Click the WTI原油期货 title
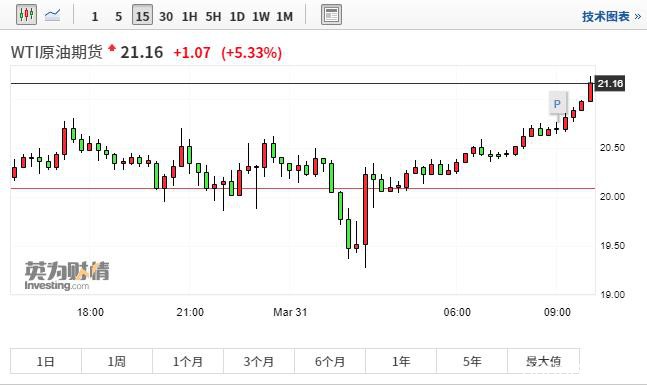647x385 pixels. (57, 52)
